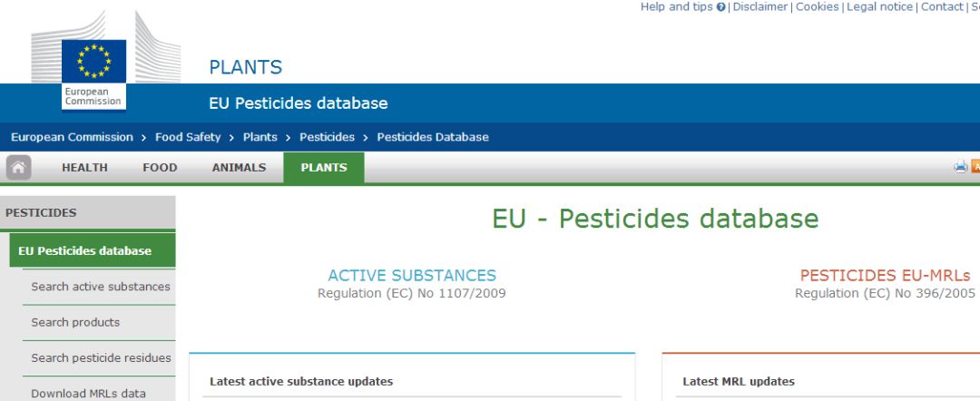Switch to the FOOD tab
Image resolution: width=980 pixels, height=401 pixels.
(x=160, y=168)
